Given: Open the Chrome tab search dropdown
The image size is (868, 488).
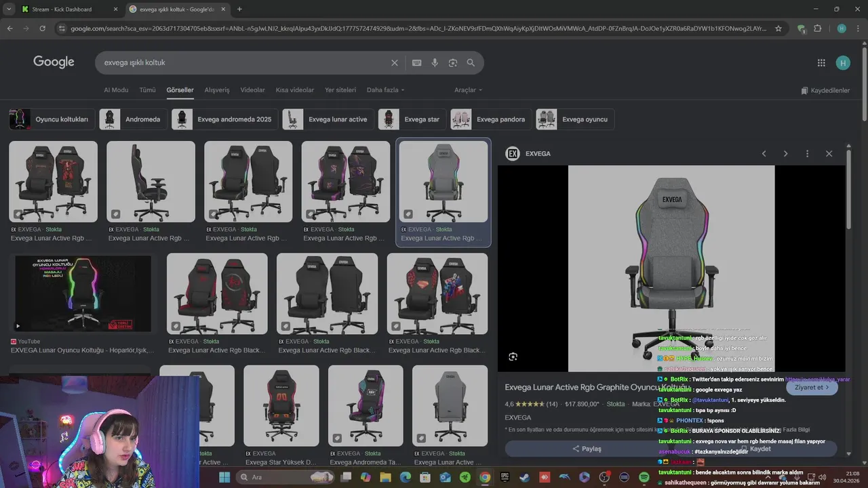Looking at the screenshot, I should pos(9,9).
